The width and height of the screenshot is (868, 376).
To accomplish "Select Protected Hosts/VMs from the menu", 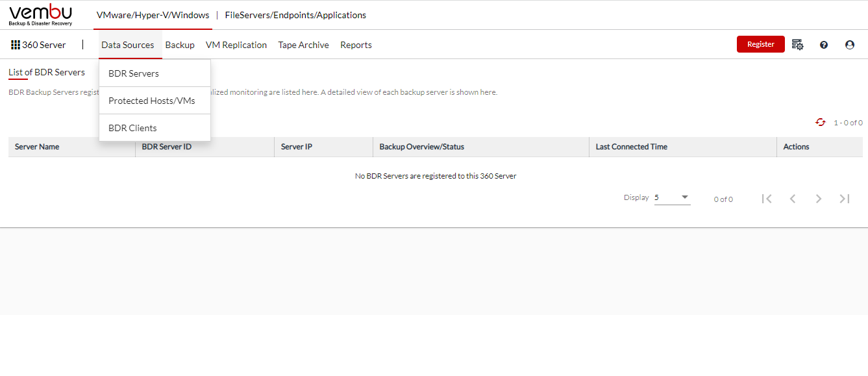I will [155, 101].
